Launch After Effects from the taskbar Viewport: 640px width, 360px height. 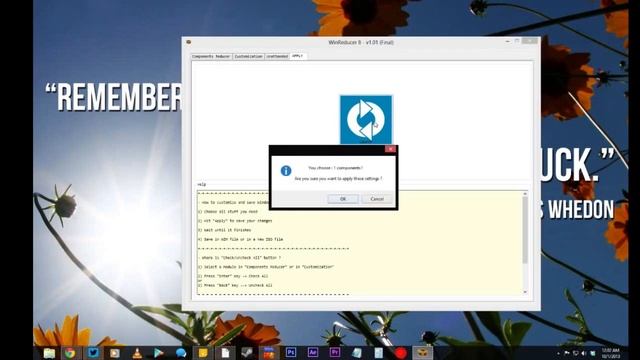pyautogui.click(x=313, y=352)
